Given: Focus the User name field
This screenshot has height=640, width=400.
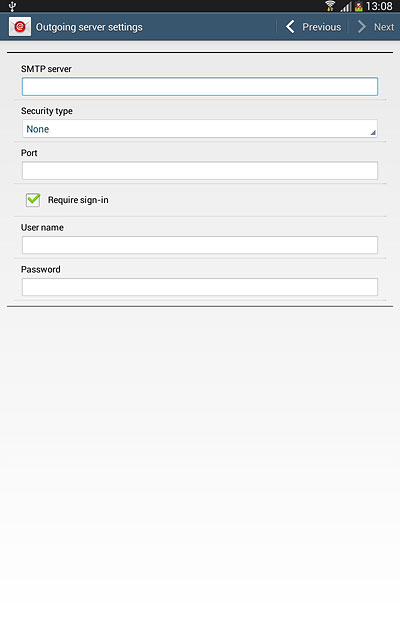Looking at the screenshot, I should click(x=200, y=245).
